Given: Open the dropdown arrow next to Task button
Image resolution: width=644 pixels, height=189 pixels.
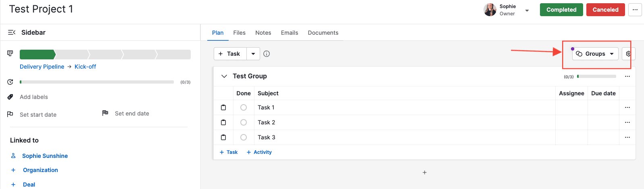Looking at the screenshot, I should coord(253,54).
